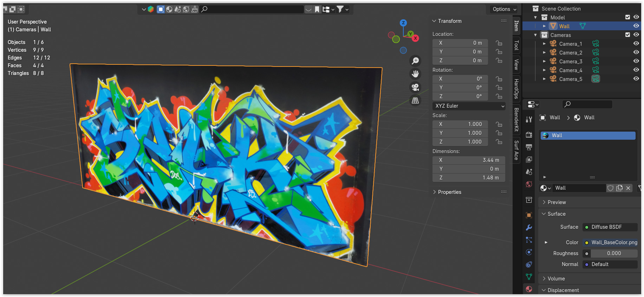Switch to the HardOps sidebar tab
The width and height of the screenshot is (644, 297).
tap(516, 89)
